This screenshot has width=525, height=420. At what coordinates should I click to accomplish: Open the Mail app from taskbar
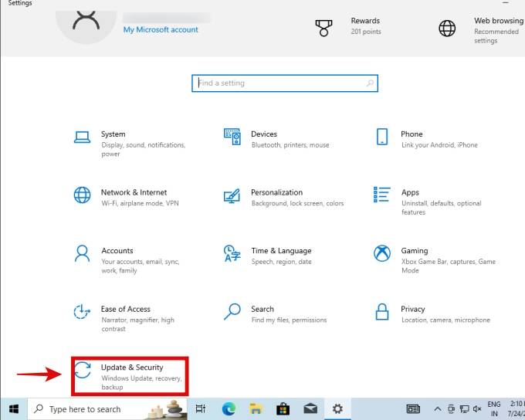[x=310, y=409]
